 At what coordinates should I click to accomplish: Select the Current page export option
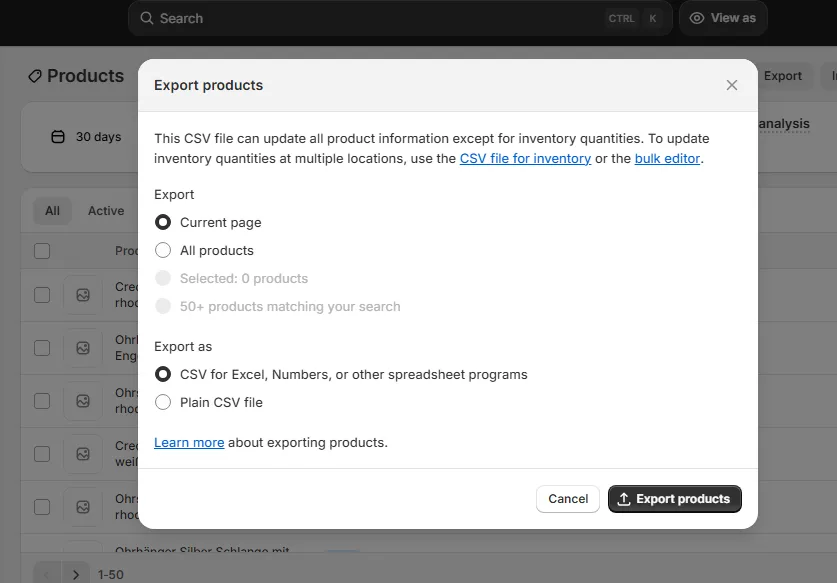pos(162,222)
